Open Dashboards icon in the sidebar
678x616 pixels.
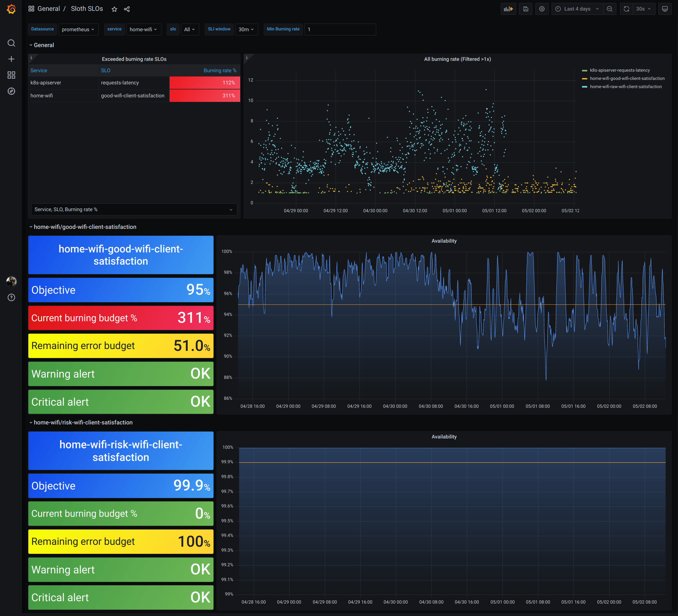coord(11,75)
